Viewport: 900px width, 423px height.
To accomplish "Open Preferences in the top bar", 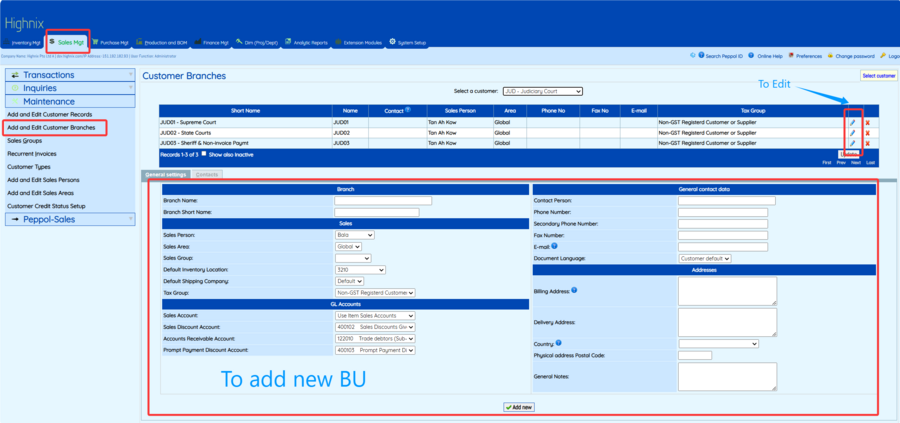I will pos(808,56).
